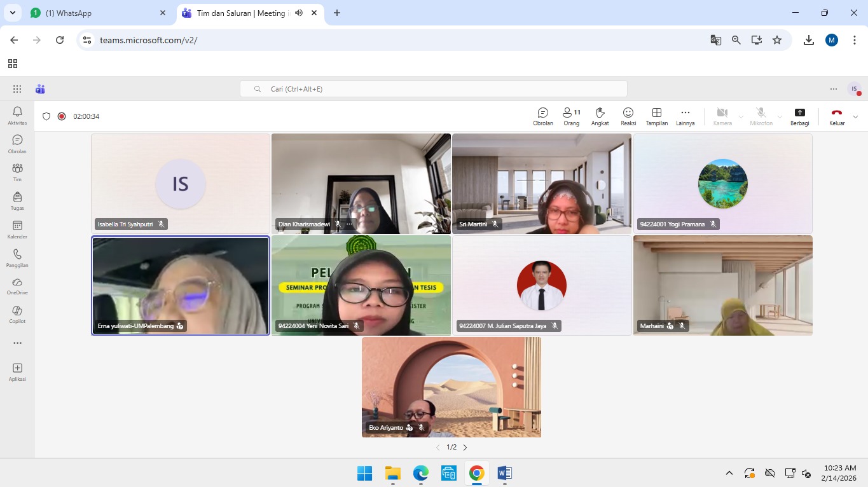Open Microsoft Word from the Windows taskbar
The width and height of the screenshot is (868, 487).
[504, 473]
